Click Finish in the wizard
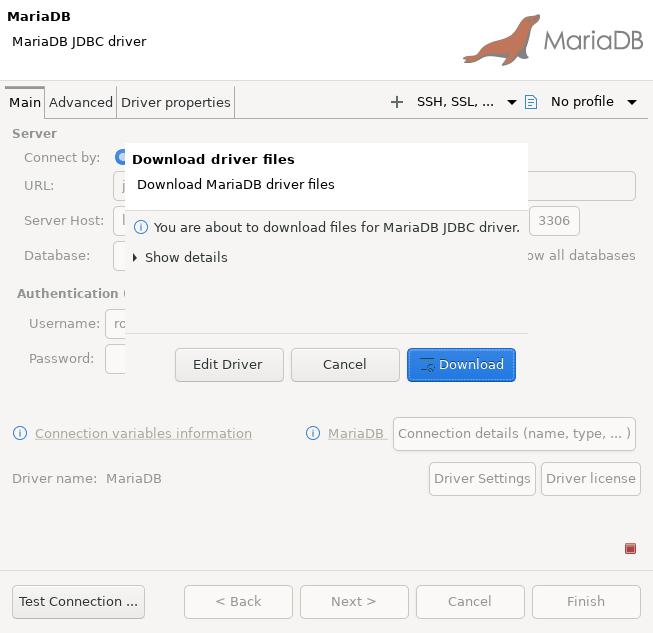The image size is (653, 633). (x=586, y=602)
